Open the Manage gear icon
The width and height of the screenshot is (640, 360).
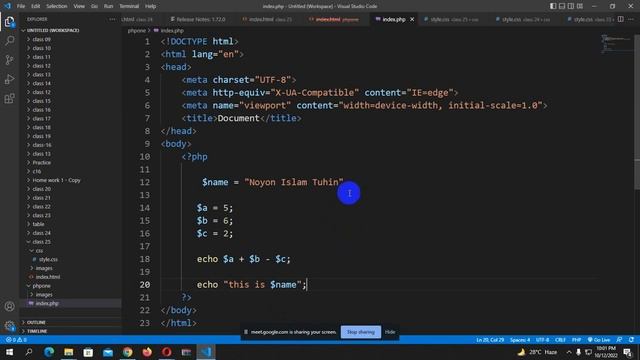coord(9,325)
